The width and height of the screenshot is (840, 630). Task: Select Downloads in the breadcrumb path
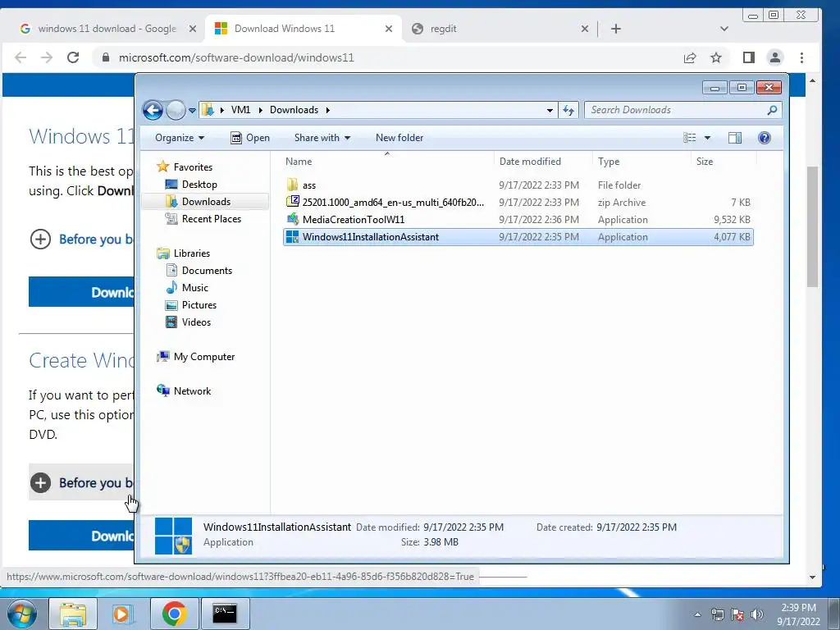pyautogui.click(x=294, y=110)
